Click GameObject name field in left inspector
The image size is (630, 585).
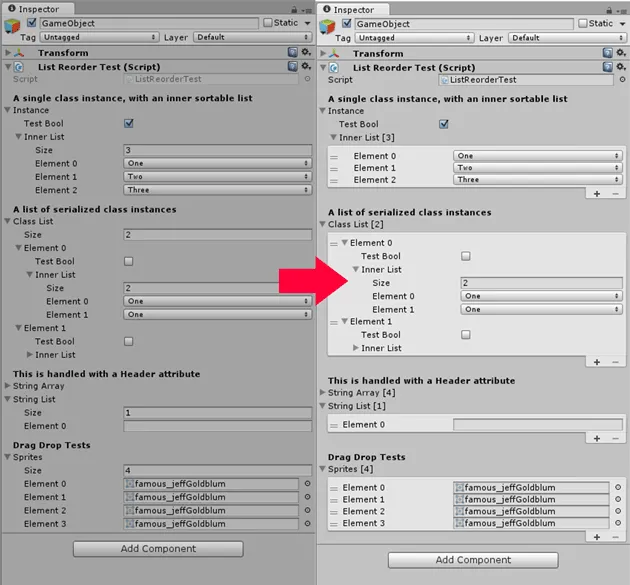[149, 23]
